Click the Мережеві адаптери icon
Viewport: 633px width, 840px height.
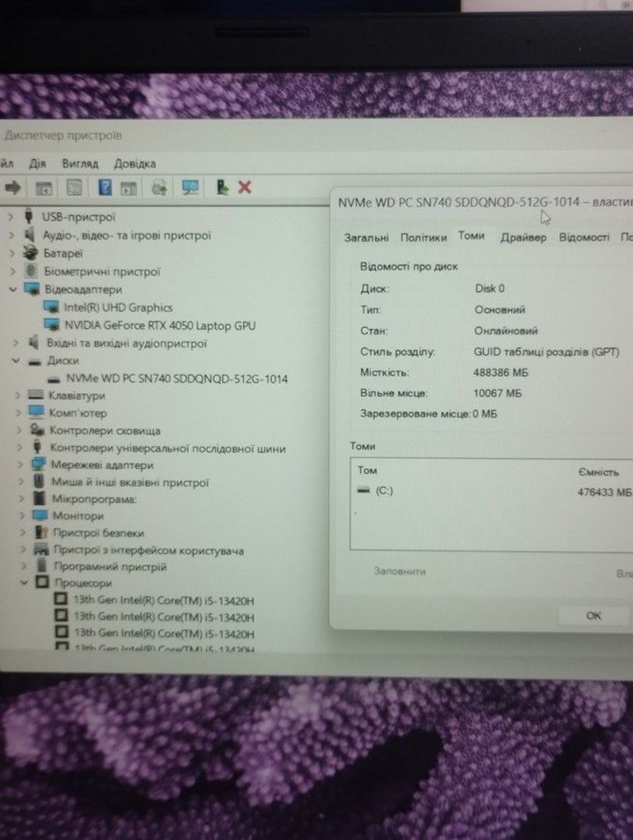point(38,464)
